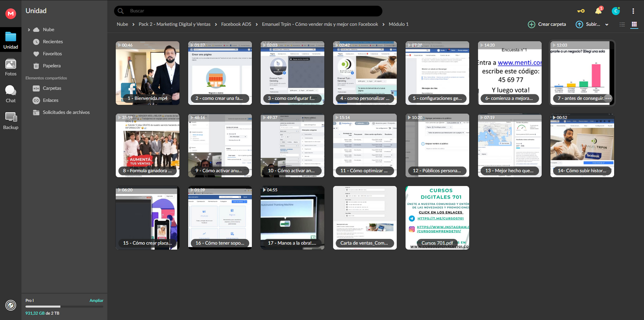
Task: Open the Backup section icon
Action: pyautogui.click(x=11, y=117)
